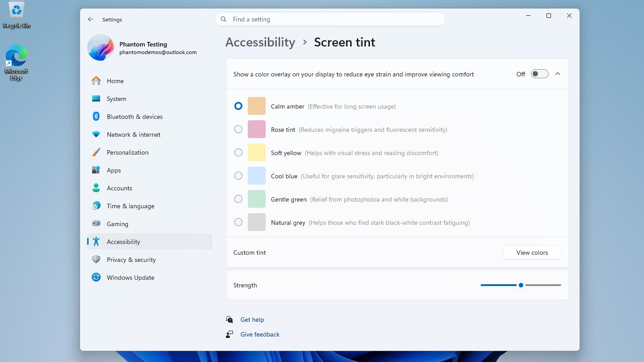The height and width of the screenshot is (362, 644).
Task: Open Bluetooth & devices settings
Action: [x=134, y=116]
